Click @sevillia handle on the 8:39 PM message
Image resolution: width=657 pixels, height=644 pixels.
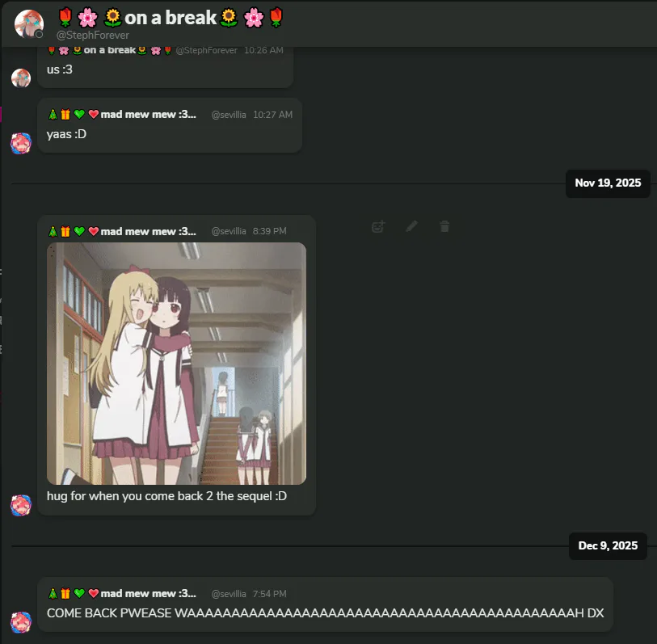[229, 231]
